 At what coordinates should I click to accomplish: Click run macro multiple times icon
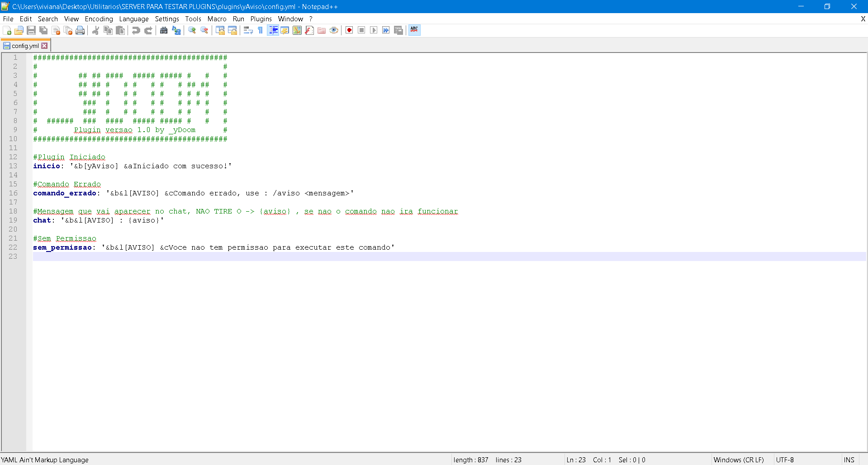coord(386,30)
